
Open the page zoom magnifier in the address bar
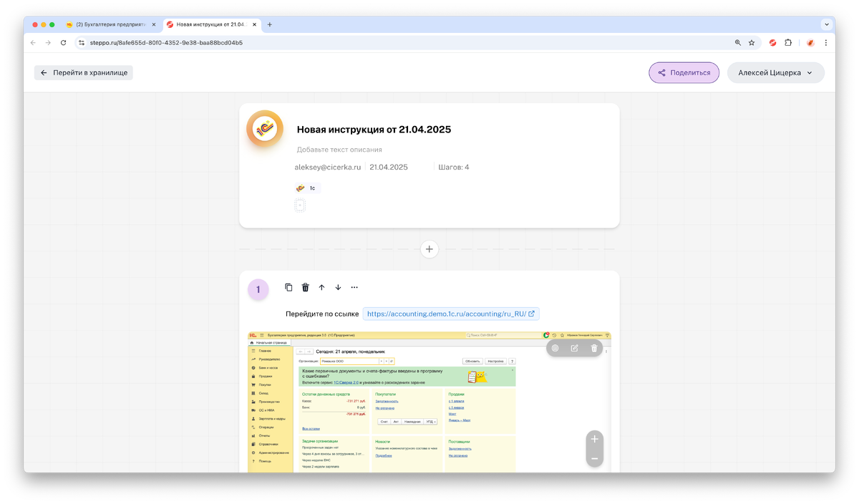click(738, 43)
